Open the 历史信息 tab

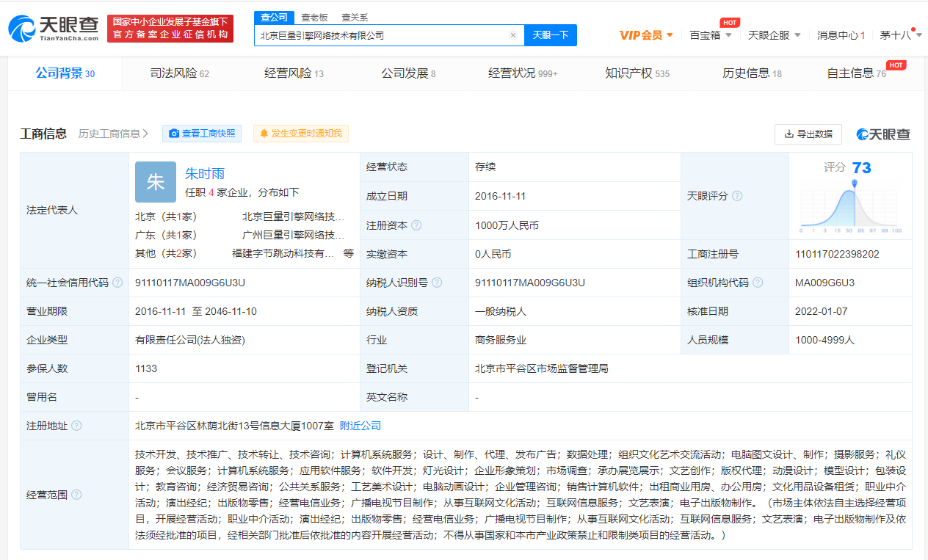[752, 73]
